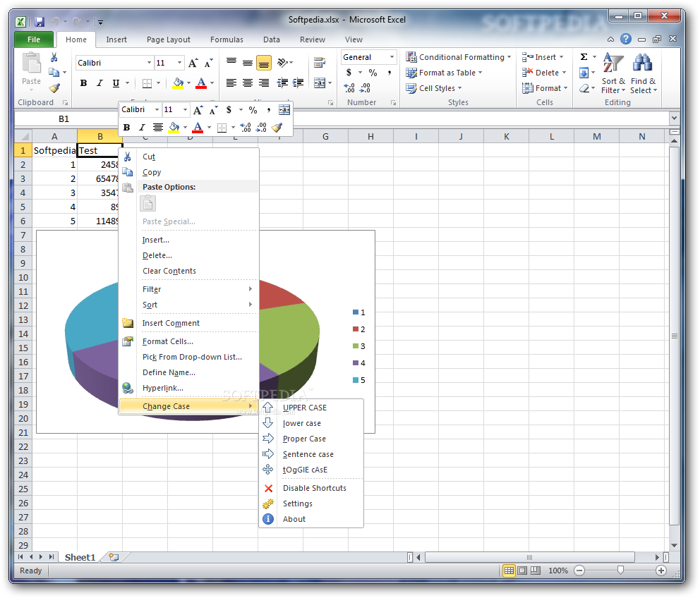Screen dimensions: 700x598
Task: Click the Save icon in the quick access toolbar
Action: pyautogui.click(x=40, y=21)
